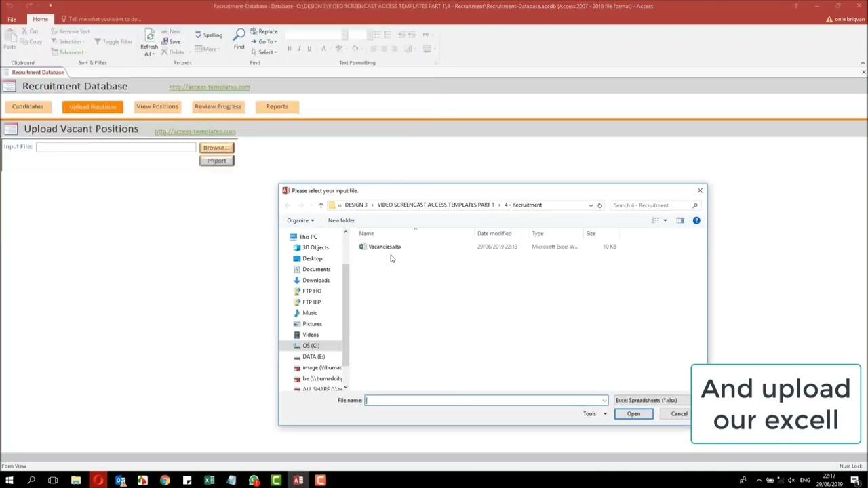The width and height of the screenshot is (868, 488).
Task: Click the Search 4 - Recruitment box
Action: [x=655, y=205]
